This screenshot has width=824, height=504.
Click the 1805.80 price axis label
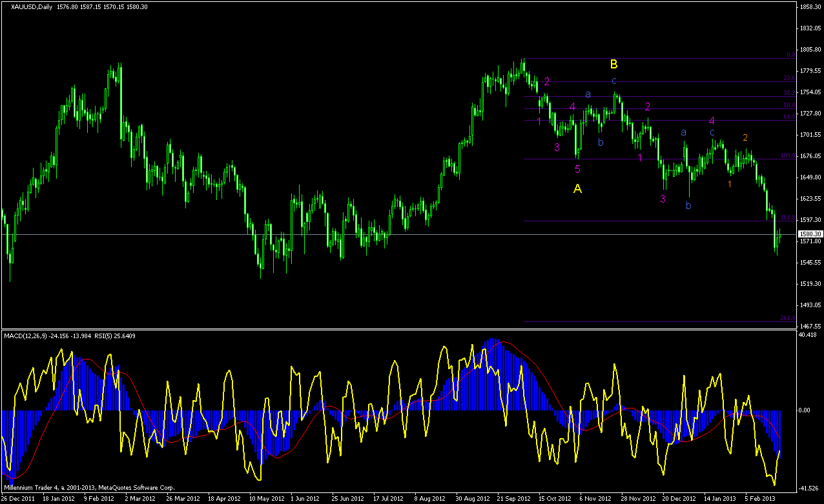click(810, 50)
